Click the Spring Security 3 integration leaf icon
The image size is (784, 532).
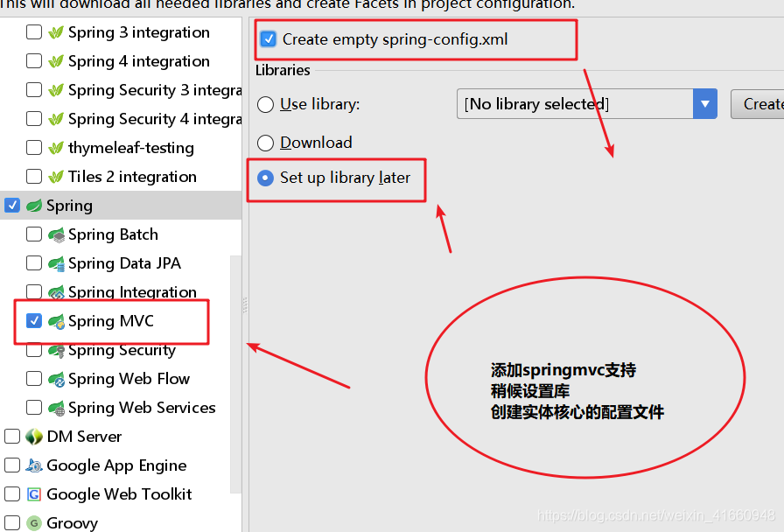point(56,90)
